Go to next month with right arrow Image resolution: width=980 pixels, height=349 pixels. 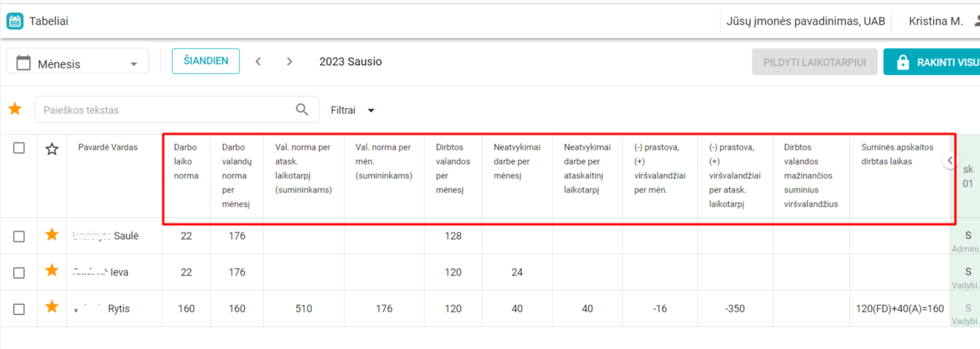290,61
